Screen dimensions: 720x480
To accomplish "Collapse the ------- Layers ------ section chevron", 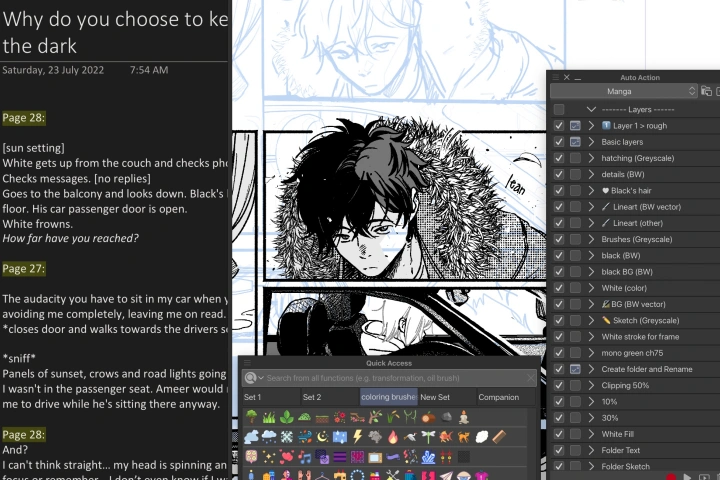I will click(x=591, y=109).
